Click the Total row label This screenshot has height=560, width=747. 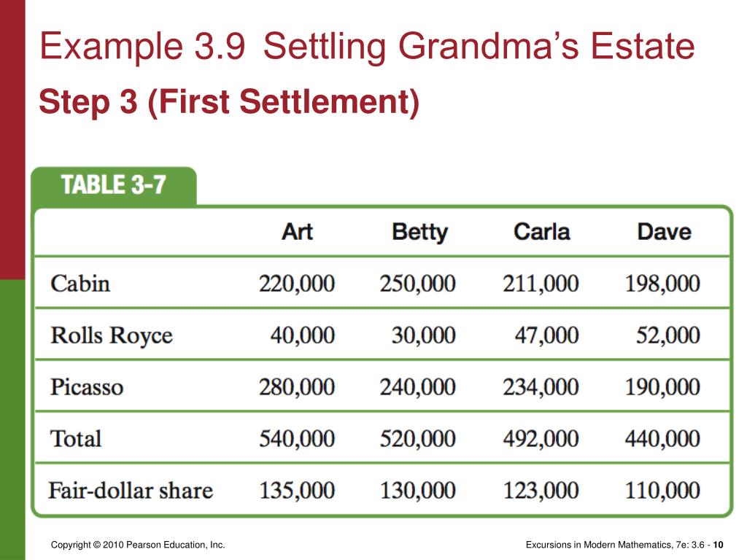pyautogui.click(x=76, y=438)
